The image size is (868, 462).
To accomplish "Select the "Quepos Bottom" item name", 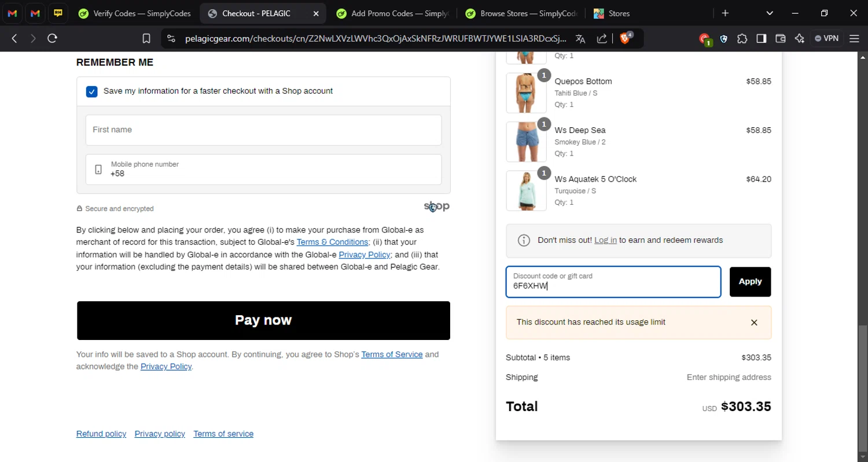I will tap(583, 82).
